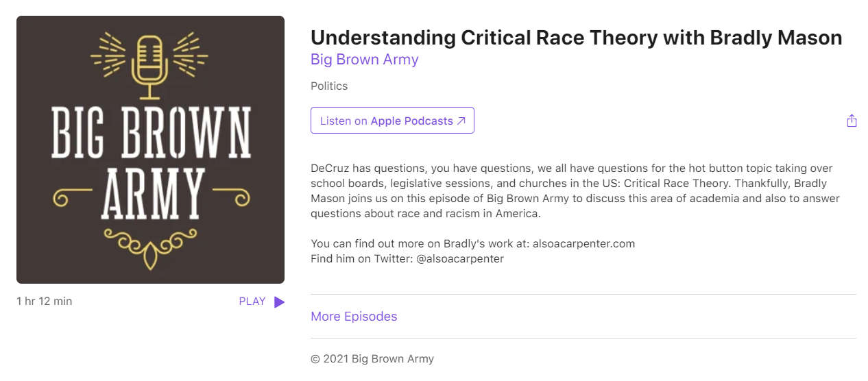Click the PLAY text label
868x381 pixels.
[x=252, y=302]
